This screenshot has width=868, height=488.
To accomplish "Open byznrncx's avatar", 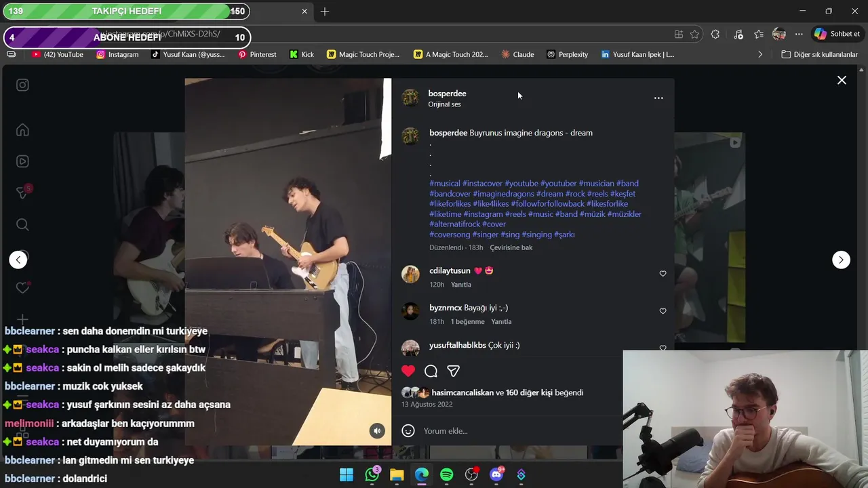I will [410, 311].
